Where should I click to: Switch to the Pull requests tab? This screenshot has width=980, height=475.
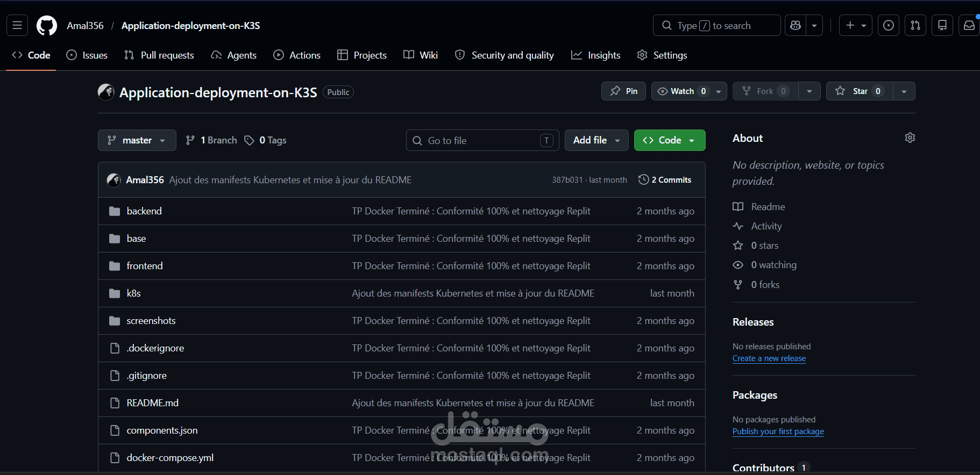click(159, 55)
